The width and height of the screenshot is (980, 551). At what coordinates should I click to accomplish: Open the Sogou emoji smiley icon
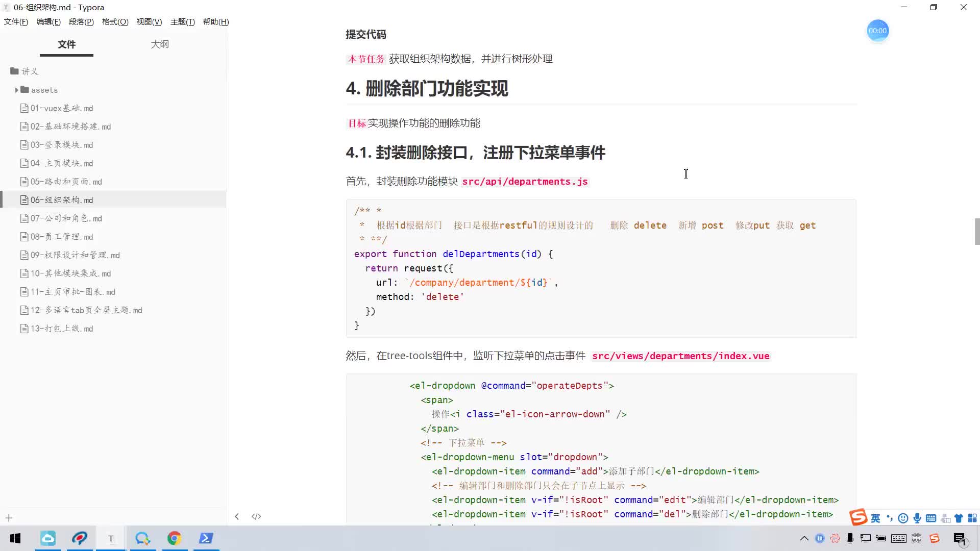903,518
